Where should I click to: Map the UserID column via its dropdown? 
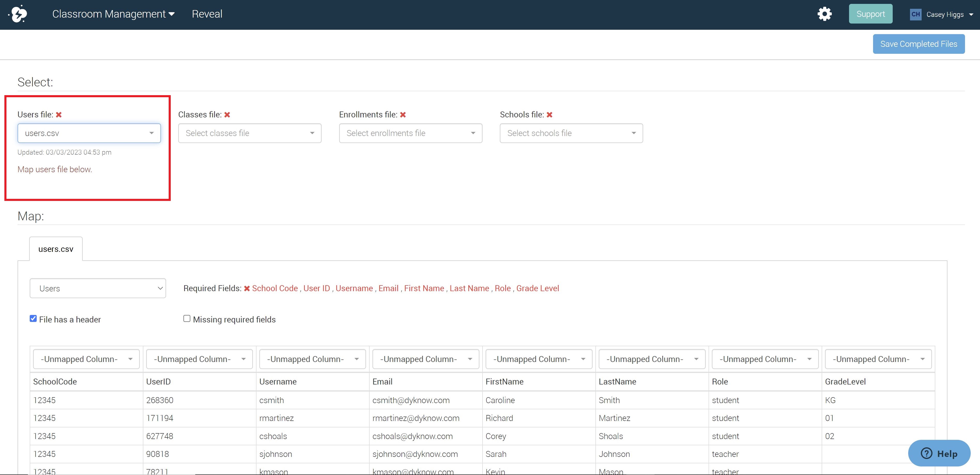coord(199,359)
